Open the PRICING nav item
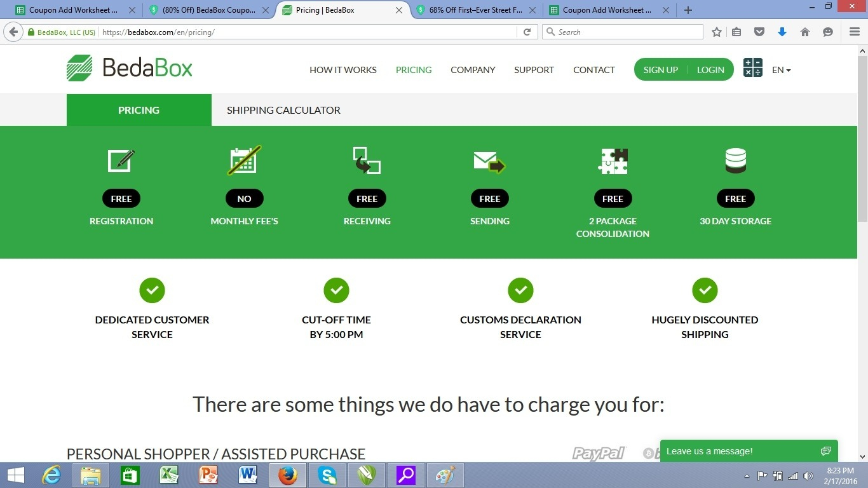The width and height of the screenshot is (868, 488). click(414, 70)
